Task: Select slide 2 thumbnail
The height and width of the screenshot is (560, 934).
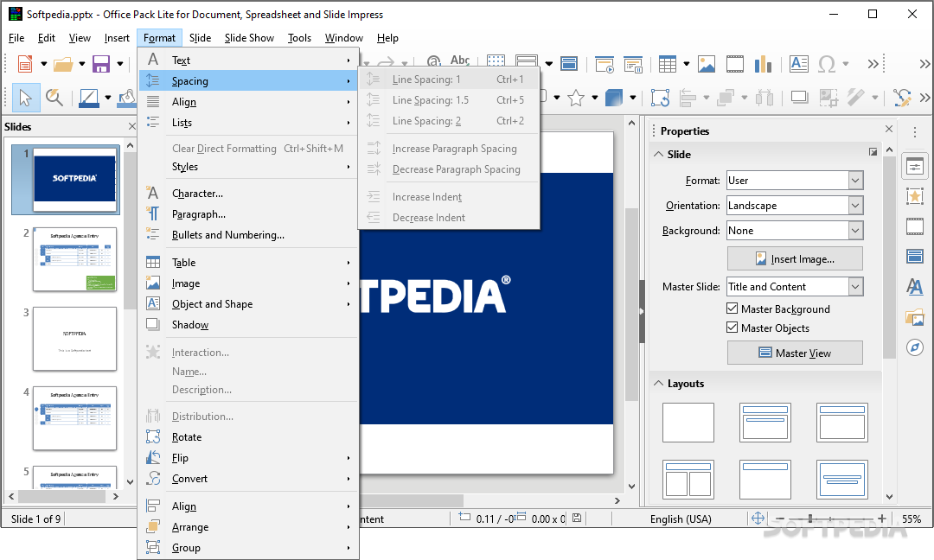Action: click(x=74, y=259)
